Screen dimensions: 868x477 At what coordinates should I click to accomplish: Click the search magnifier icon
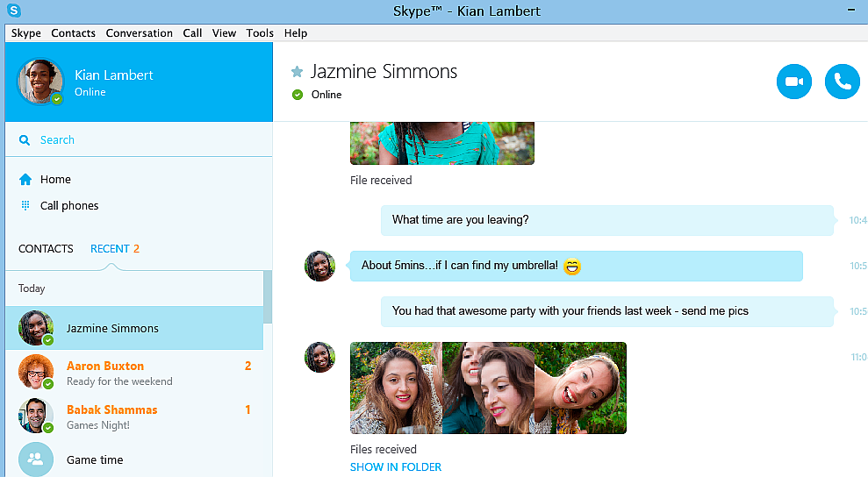[25, 140]
